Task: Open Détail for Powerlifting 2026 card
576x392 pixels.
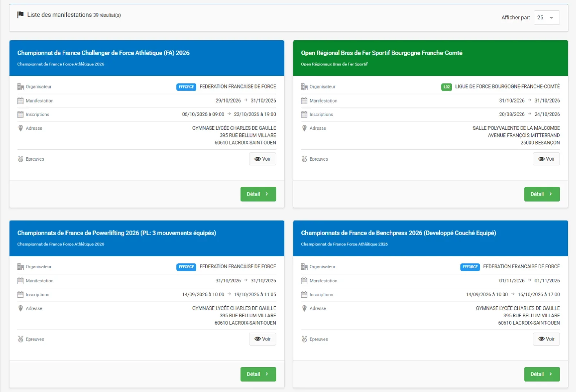Action: pos(258,374)
